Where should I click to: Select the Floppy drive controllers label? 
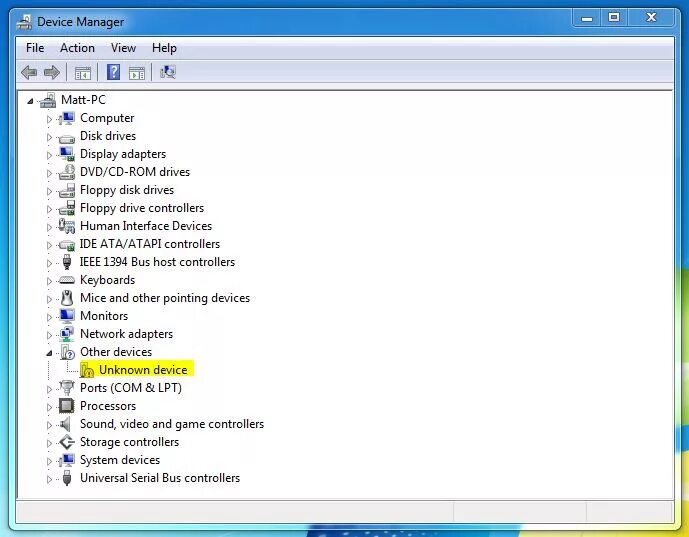click(142, 208)
